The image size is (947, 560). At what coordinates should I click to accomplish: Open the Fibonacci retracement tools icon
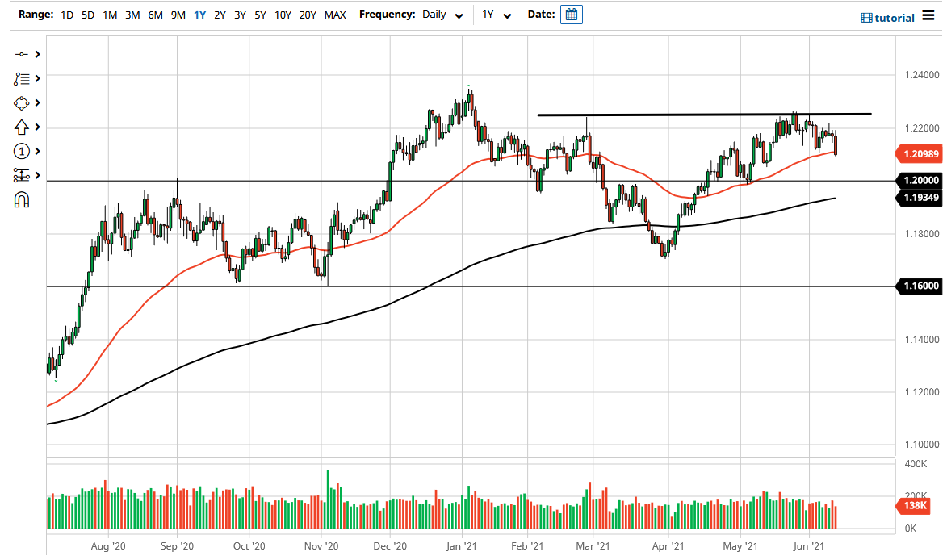(21, 78)
